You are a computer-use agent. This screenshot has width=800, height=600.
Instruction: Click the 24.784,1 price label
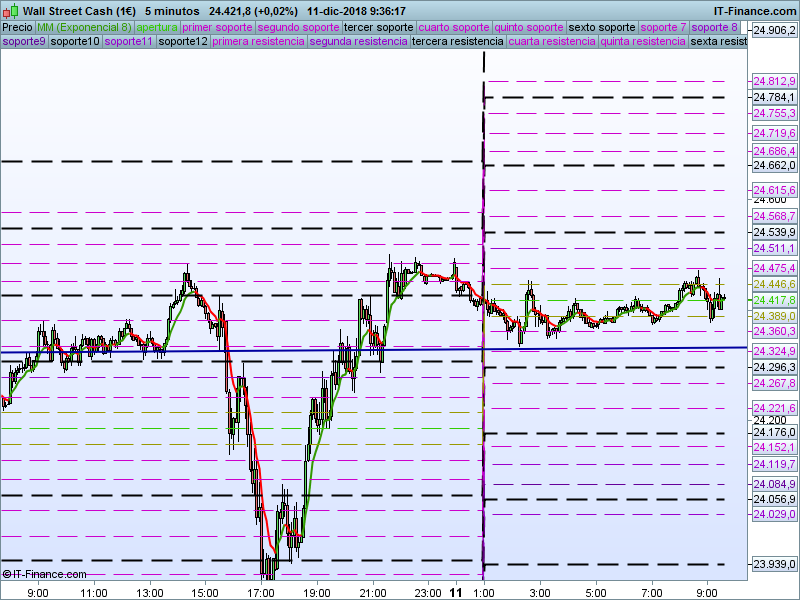pyautogui.click(x=774, y=97)
